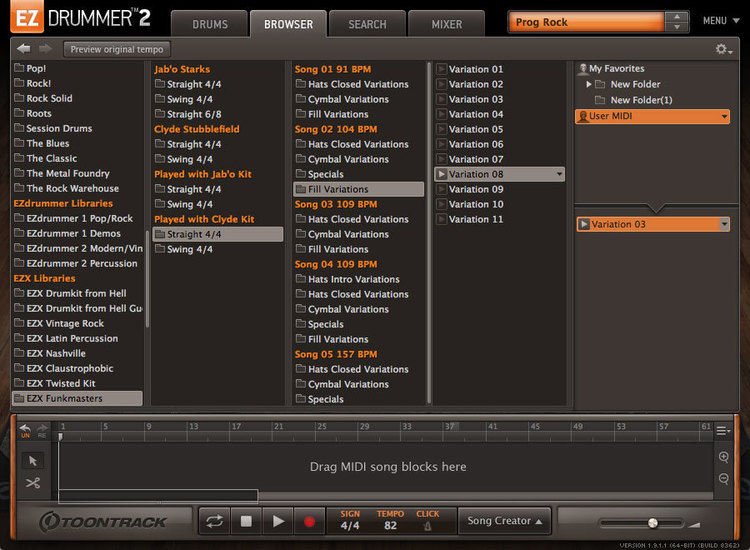The height and width of the screenshot is (550, 750).
Task: Switch to the SEARCH tab
Action: click(367, 24)
